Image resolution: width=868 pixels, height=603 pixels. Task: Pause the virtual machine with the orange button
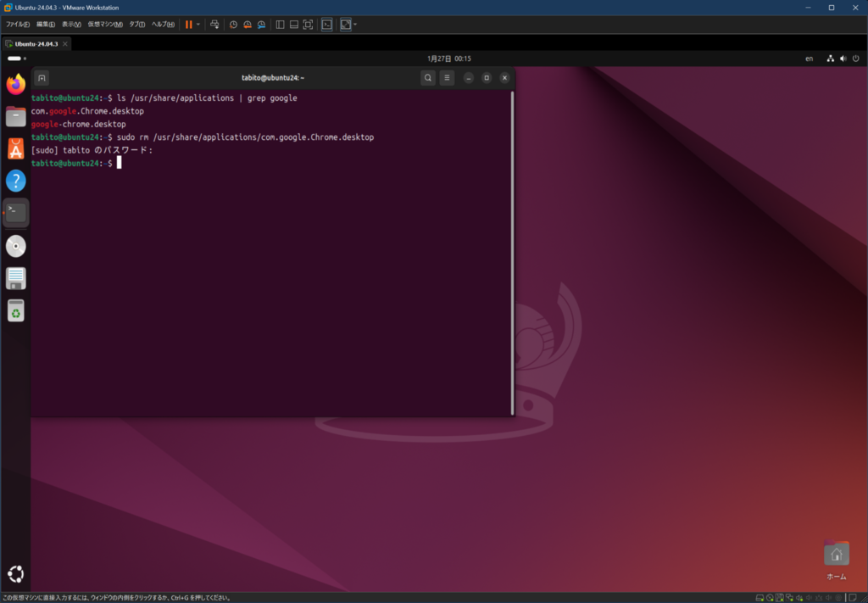pos(189,25)
